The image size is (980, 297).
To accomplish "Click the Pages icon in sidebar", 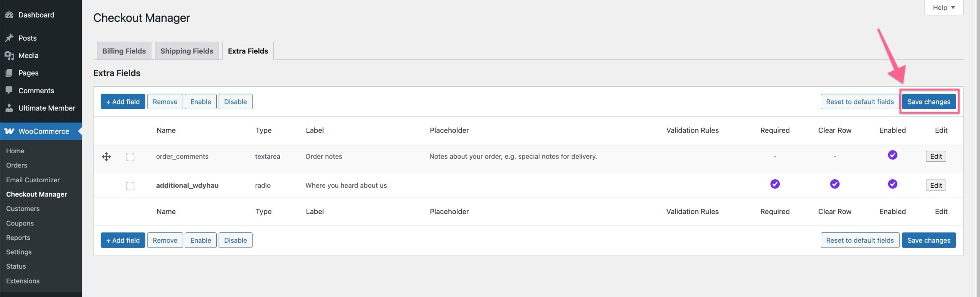I will pyautogui.click(x=9, y=73).
